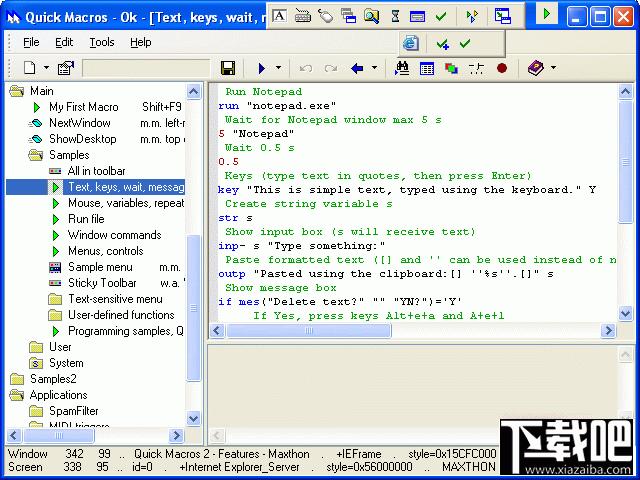640x480 pixels.
Task: Open User-defined functions folder
Action: [x=121, y=315]
